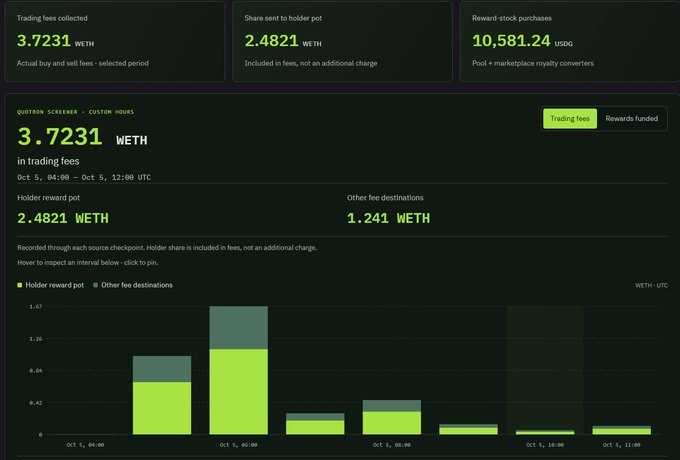
Task: Switch to Rewards funded tab
Action: pos(631,118)
